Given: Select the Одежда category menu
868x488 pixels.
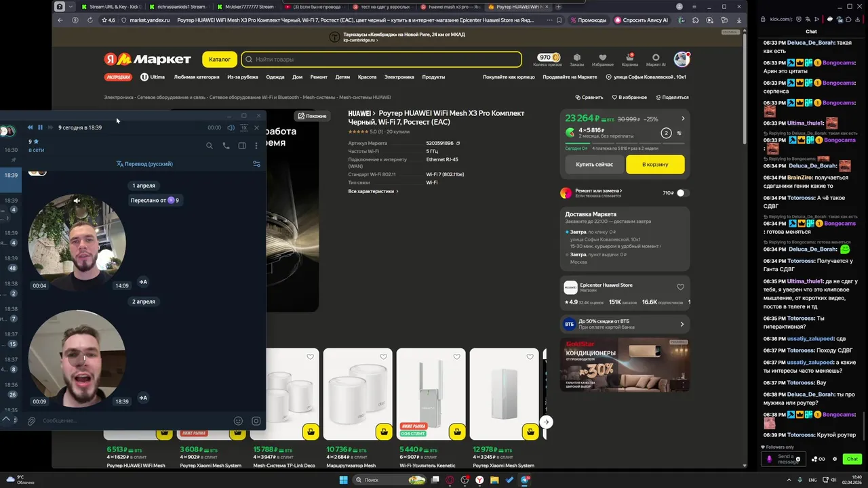Looking at the screenshot, I should click(x=275, y=77).
